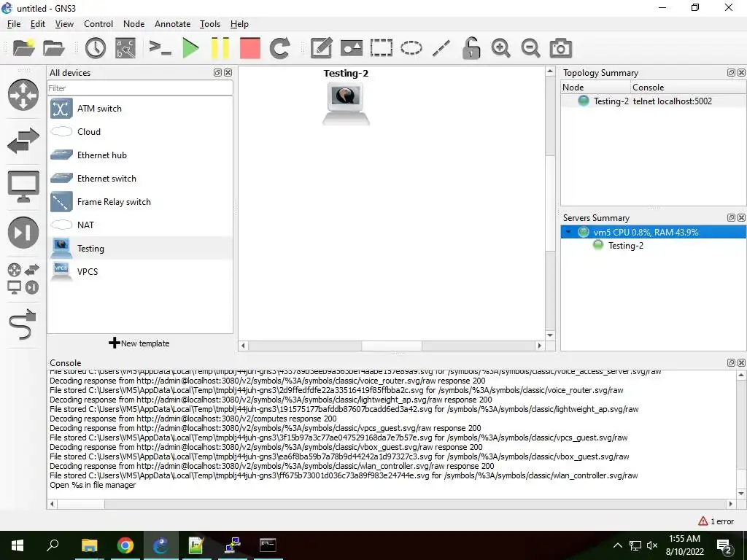Select the Insert a picture tool
This screenshot has height=560, width=747.
click(352, 48)
